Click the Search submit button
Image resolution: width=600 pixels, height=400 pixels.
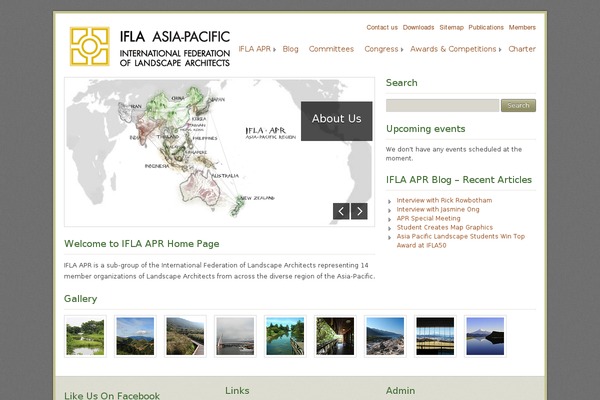pyautogui.click(x=518, y=106)
